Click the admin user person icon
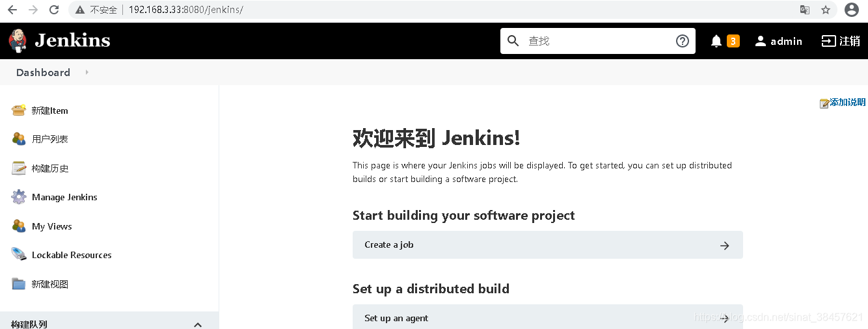The height and width of the screenshot is (329, 868). (x=761, y=41)
